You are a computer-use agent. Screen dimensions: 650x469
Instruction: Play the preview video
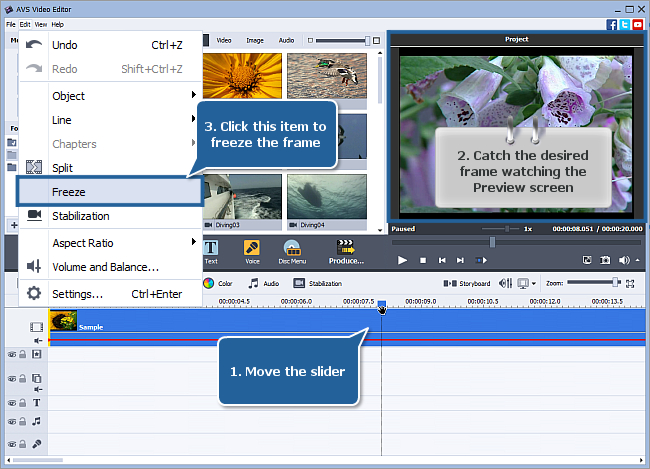coord(402,260)
